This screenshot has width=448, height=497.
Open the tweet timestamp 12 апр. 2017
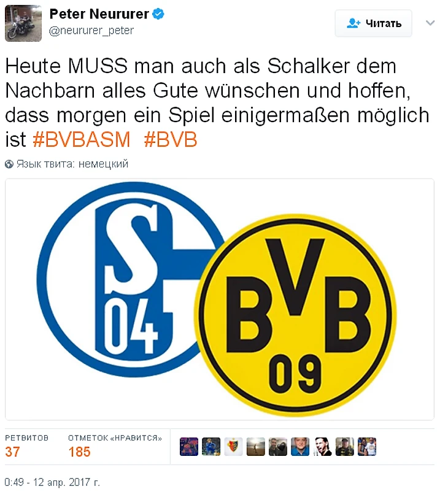point(52,482)
